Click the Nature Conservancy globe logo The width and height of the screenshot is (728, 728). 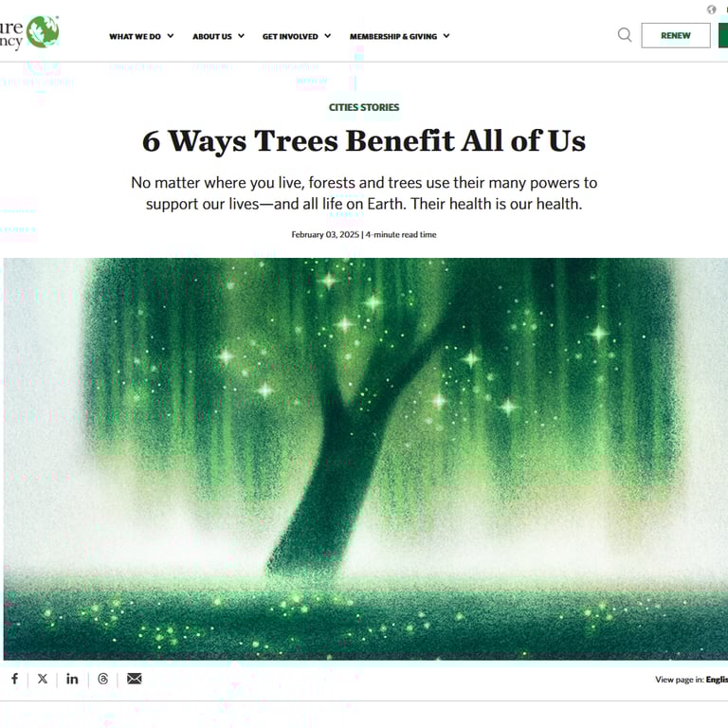click(43, 32)
